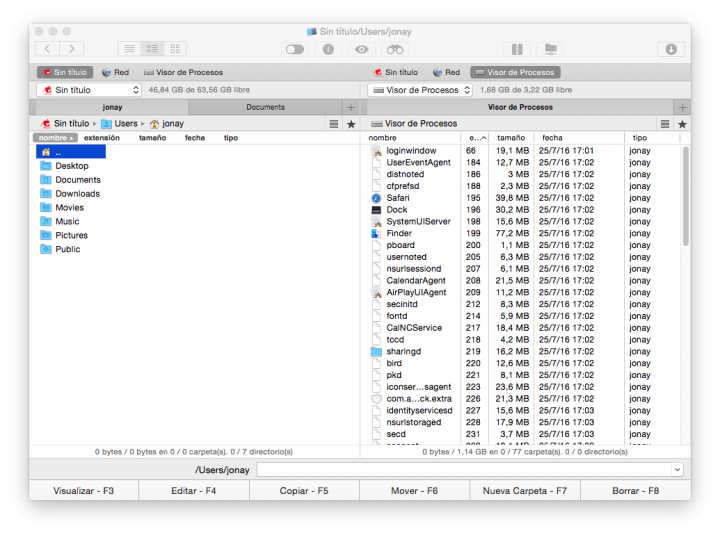Select the Movies folder
The image size is (720, 535).
click(x=62, y=208)
